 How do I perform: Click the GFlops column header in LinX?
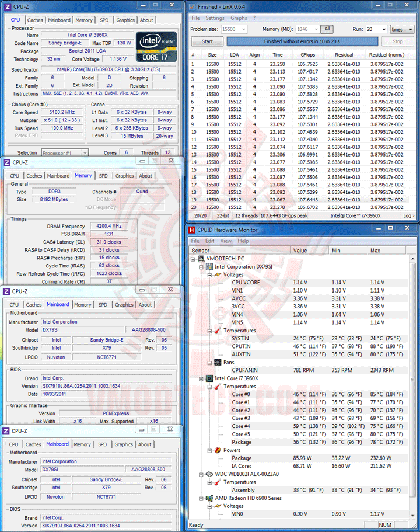(308, 55)
